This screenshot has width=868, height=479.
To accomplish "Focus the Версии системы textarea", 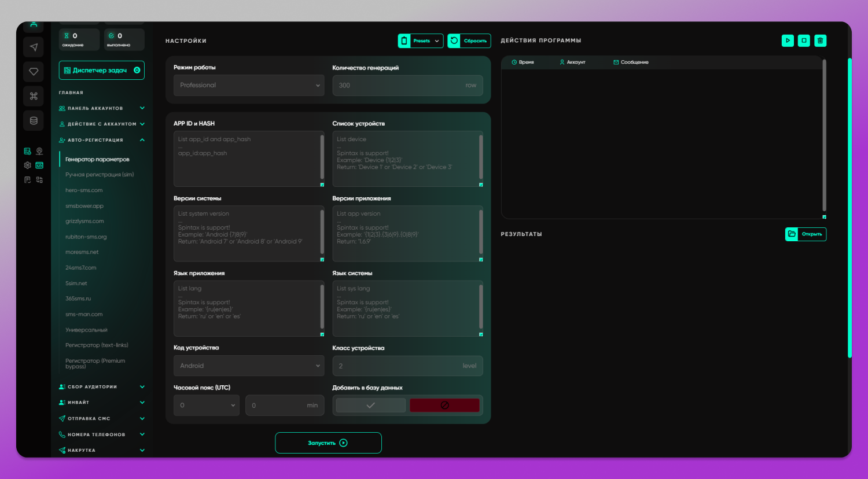I will point(249,234).
